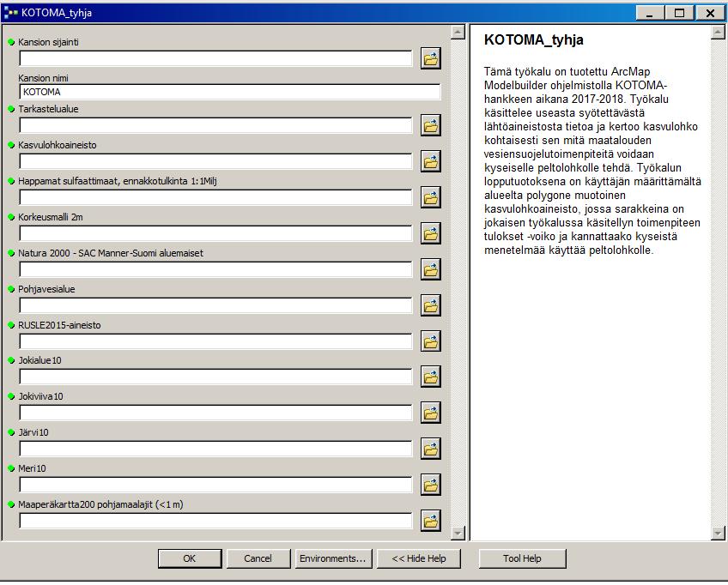Viewport: 728px width, 585px height.
Task: Click the Meri10 input field
Action: coord(215,485)
